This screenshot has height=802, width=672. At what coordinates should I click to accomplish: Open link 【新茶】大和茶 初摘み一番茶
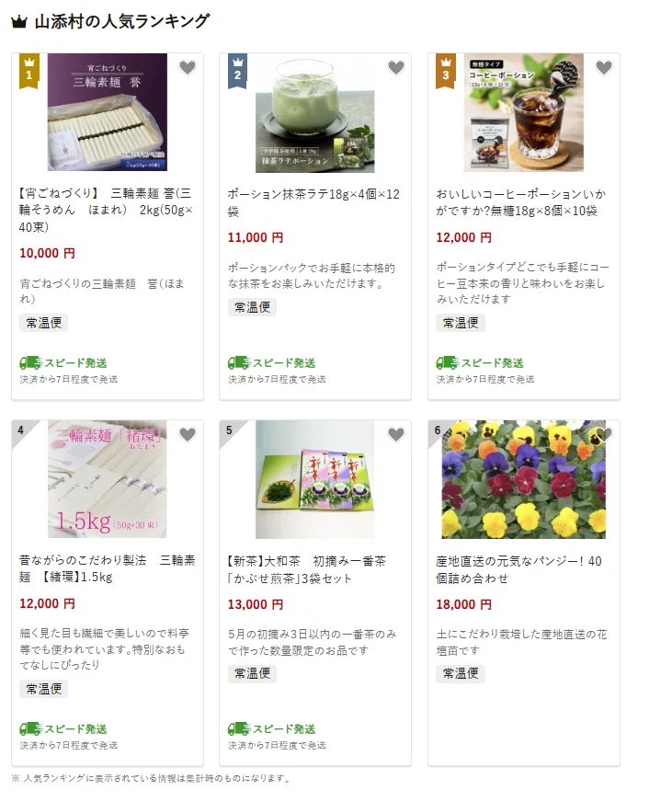click(x=307, y=569)
